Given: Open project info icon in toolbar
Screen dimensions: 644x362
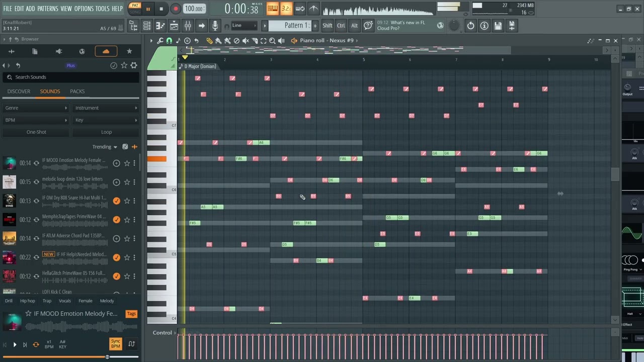Looking at the screenshot, I should click(x=484, y=26).
